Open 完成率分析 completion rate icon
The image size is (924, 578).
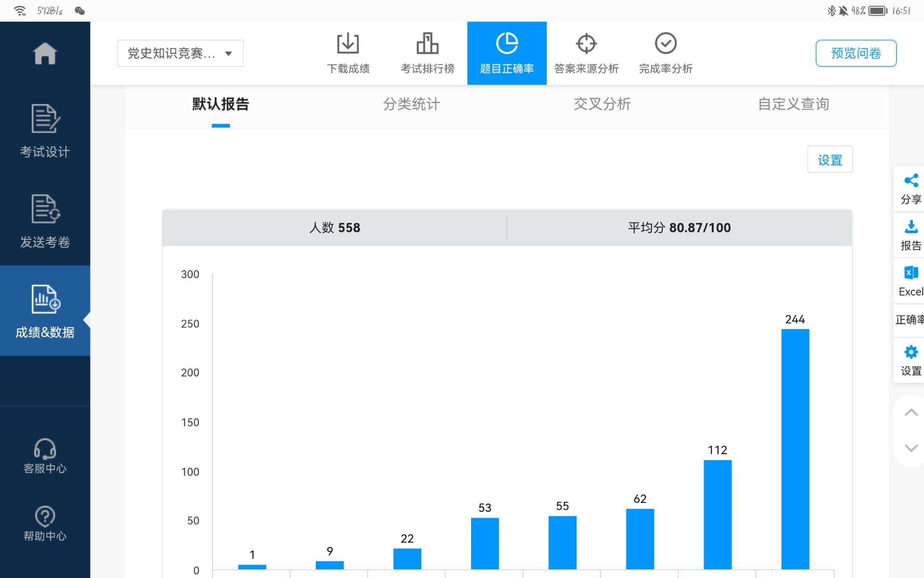[666, 53]
